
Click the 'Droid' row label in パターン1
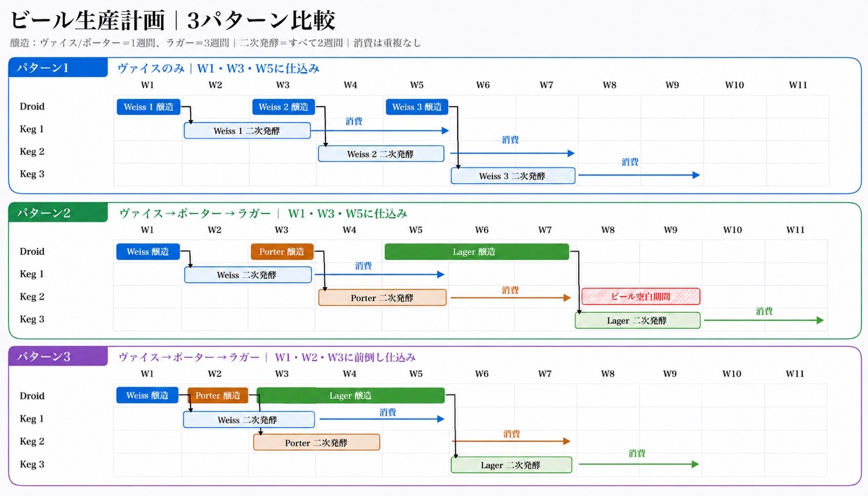[32, 106]
